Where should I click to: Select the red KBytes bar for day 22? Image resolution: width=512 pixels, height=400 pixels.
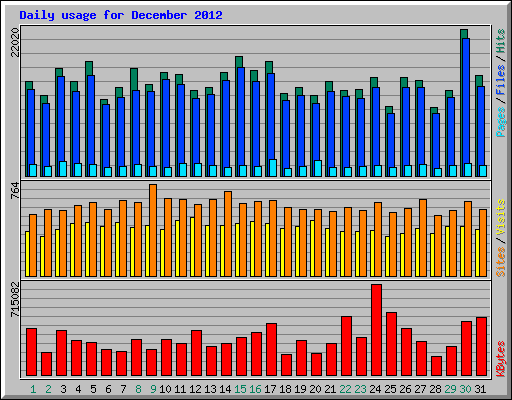346,346
